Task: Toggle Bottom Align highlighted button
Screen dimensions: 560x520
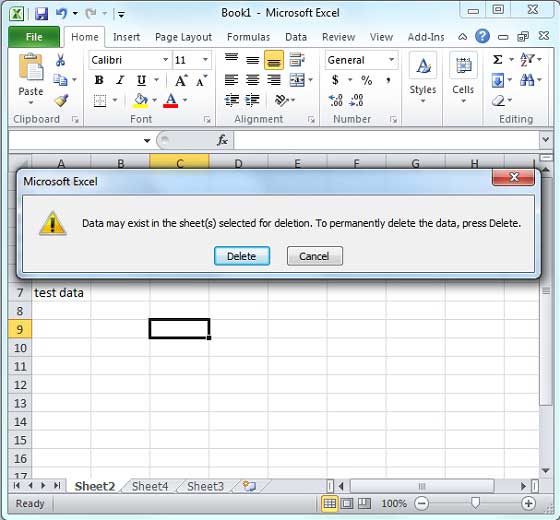Action: (274, 60)
